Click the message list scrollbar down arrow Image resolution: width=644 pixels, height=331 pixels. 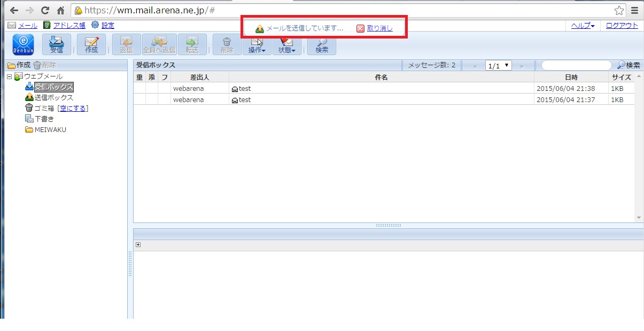pyautogui.click(x=639, y=218)
